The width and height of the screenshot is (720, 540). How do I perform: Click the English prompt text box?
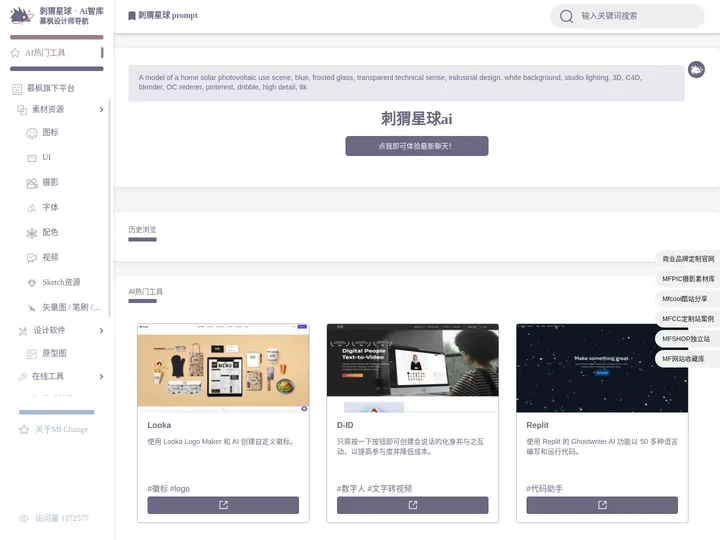406,83
